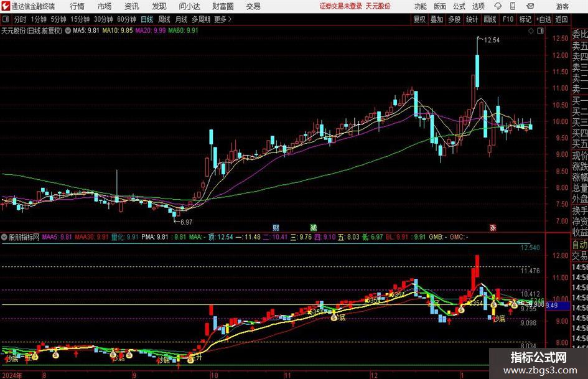588x379 pixels.
Task: Expand the 更多 periods chevron
Action: coord(230,19)
